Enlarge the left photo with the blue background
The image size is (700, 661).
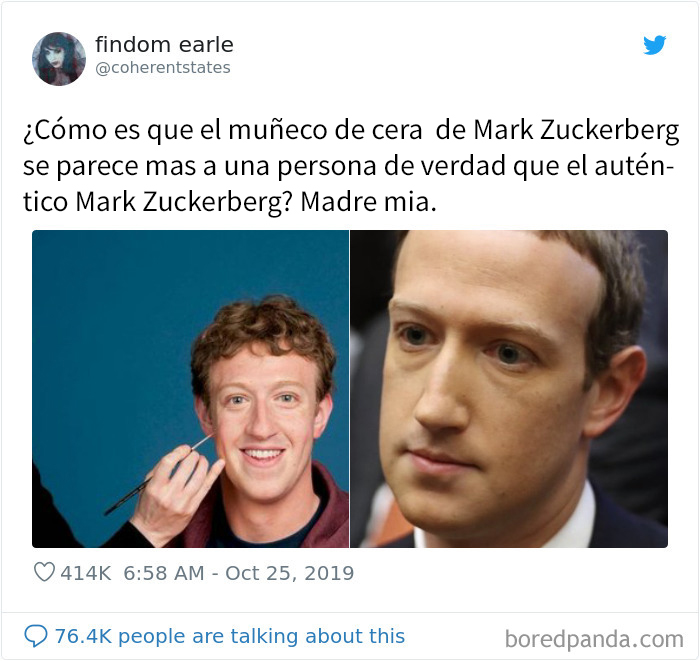pyautogui.click(x=191, y=389)
